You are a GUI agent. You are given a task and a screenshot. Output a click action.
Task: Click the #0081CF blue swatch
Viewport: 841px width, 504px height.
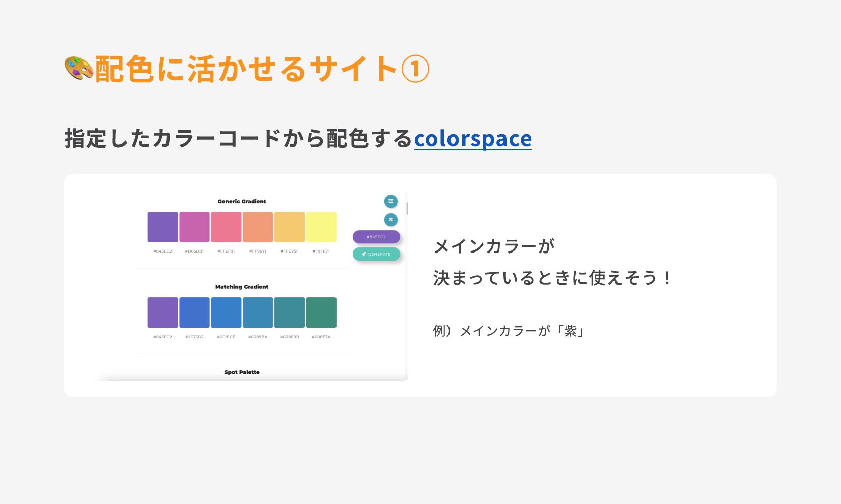click(226, 312)
